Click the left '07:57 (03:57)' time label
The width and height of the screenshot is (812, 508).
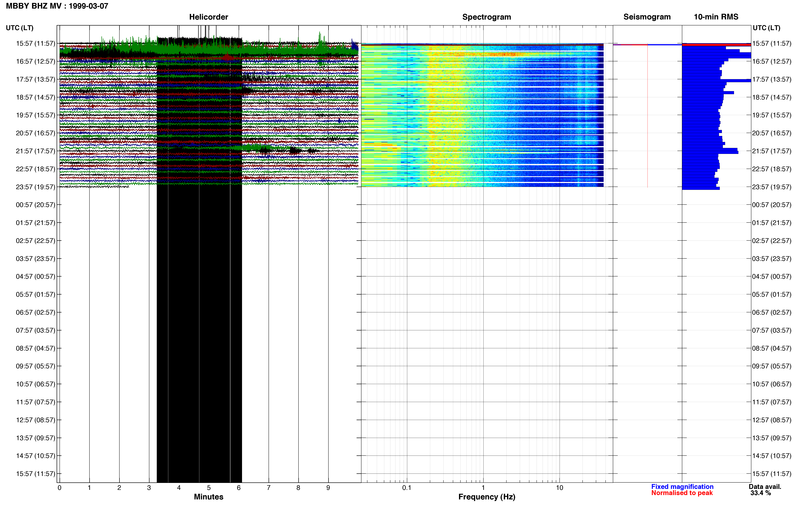pyautogui.click(x=35, y=330)
